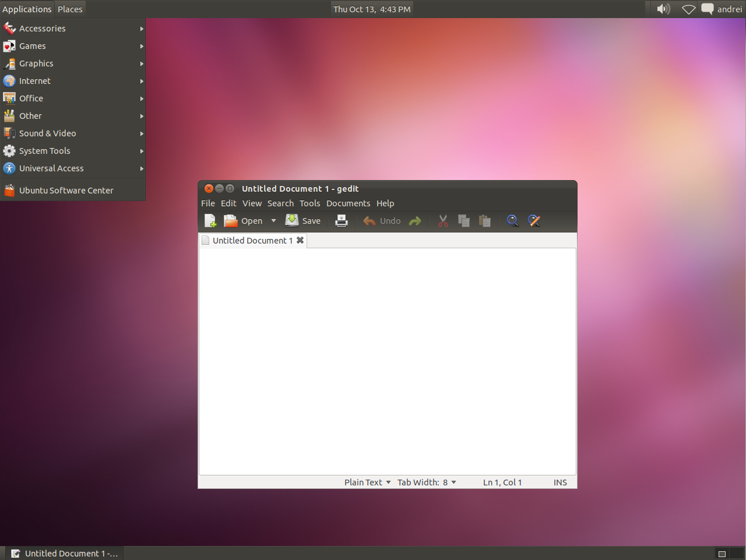Click the INS insert mode indicator

[560, 482]
